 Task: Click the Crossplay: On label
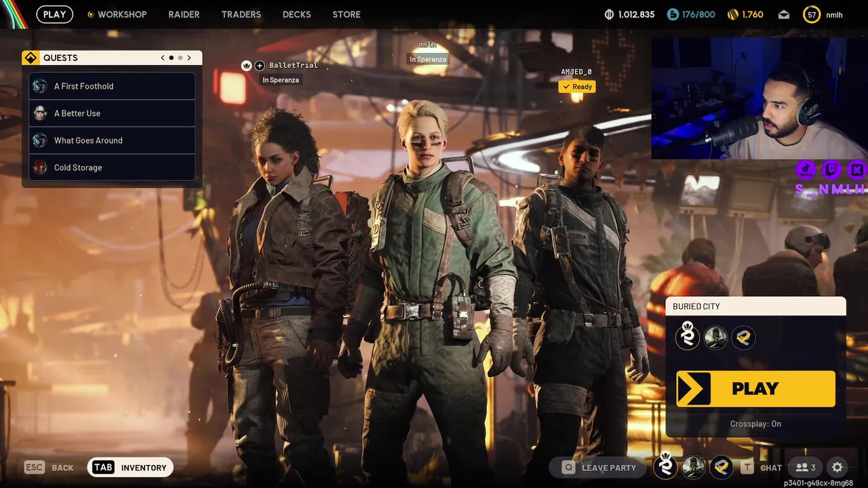pos(755,424)
